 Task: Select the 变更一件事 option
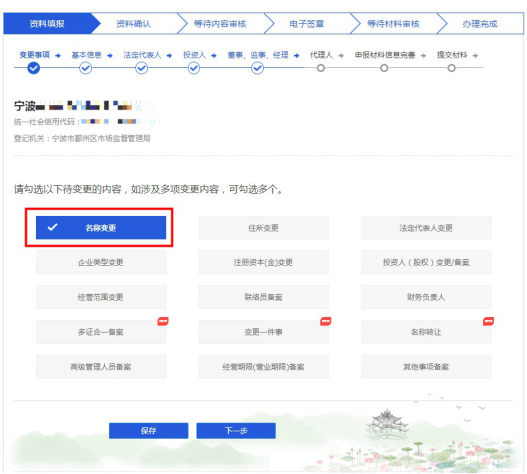click(x=264, y=332)
